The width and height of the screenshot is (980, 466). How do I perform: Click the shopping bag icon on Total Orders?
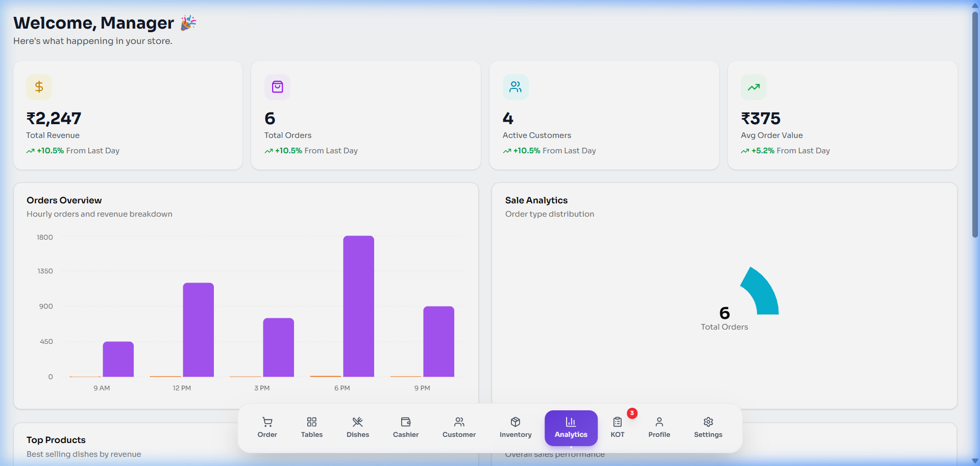277,87
